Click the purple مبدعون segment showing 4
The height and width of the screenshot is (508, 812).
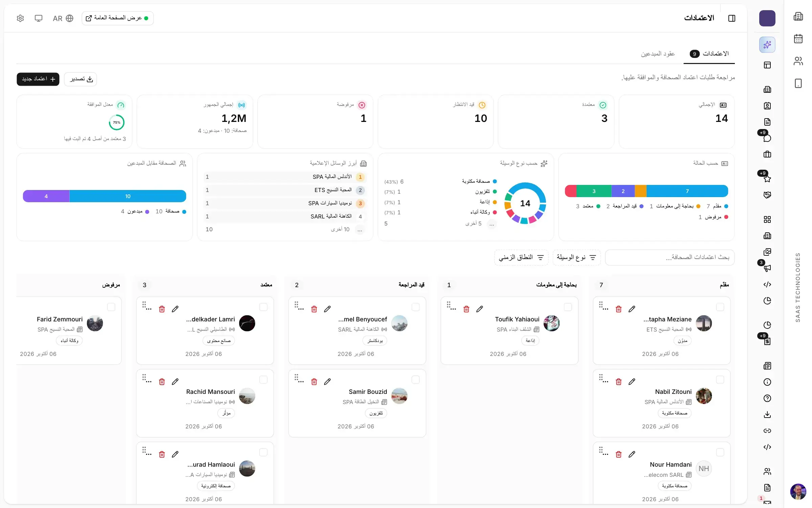[46, 196]
